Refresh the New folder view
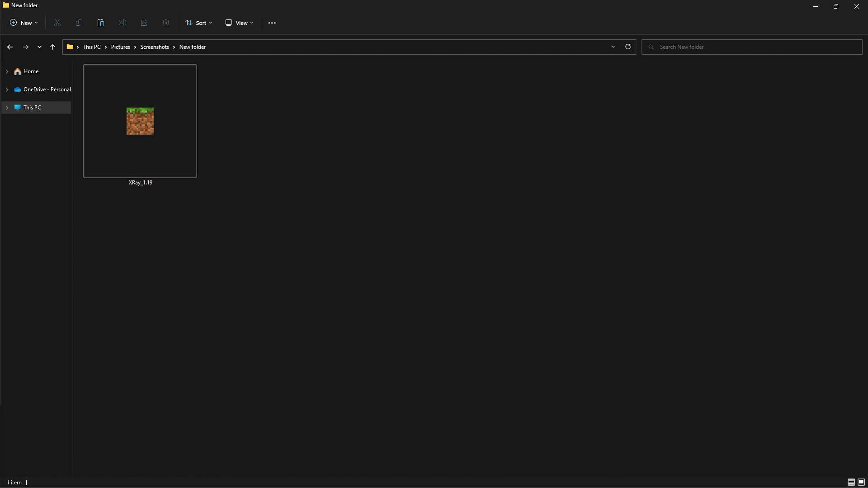This screenshot has width=868, height=488. click(x=628, y=47)
